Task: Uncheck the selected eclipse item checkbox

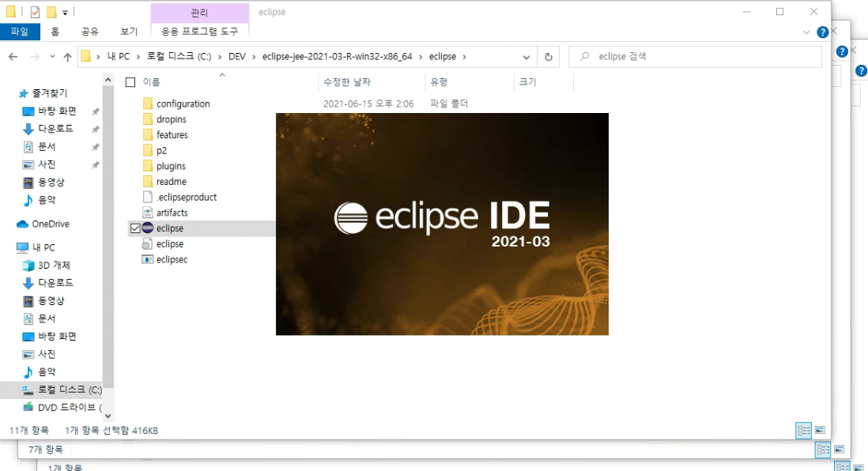Action: pos(135,228)
